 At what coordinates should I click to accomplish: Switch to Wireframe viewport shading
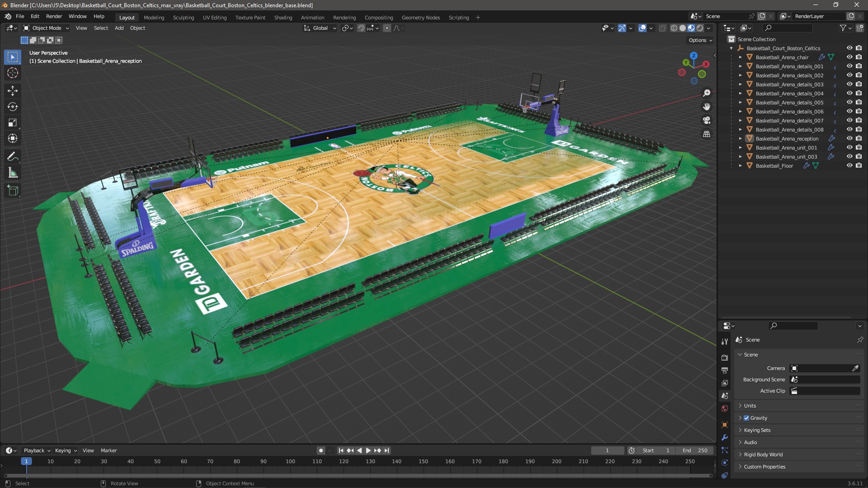tap(674, 28)
